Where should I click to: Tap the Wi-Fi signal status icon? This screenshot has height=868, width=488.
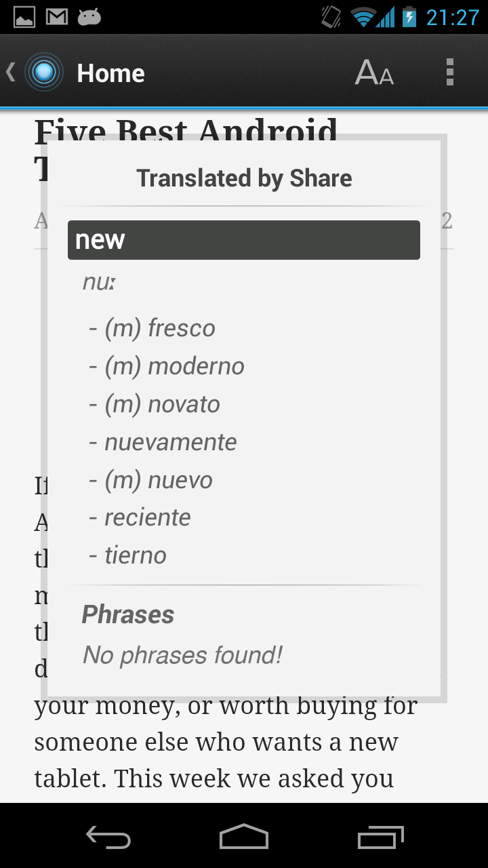click(x=364, y=16)
